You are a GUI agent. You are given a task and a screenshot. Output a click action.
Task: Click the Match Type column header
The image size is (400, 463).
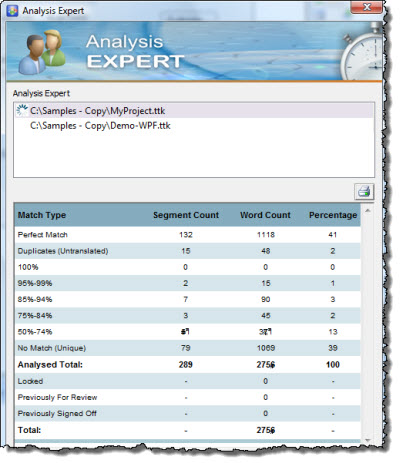pyautogui.click(x=42, y=215)
